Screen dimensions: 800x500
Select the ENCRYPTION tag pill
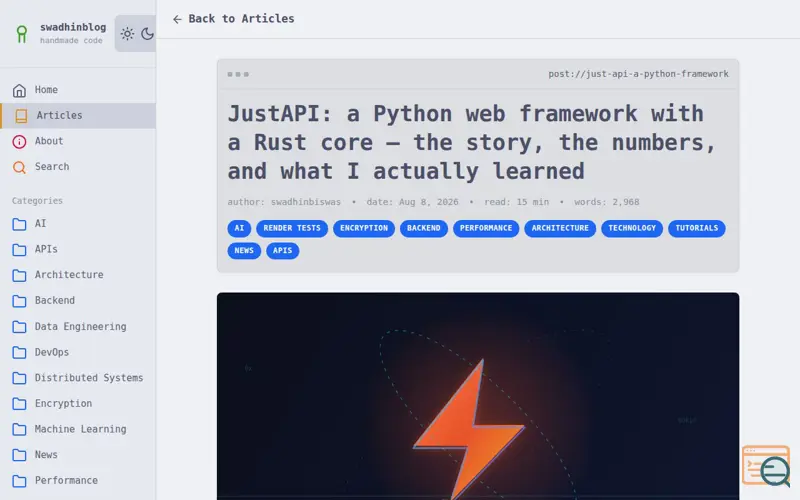[x=364, y=228]
